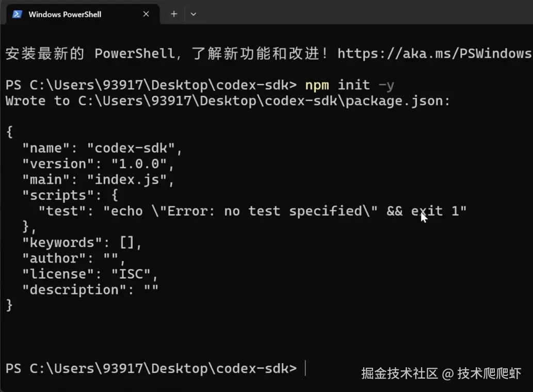Expand the new-tab profile dropdown chevron
This screenshot has height=392, width=533.
193,14
